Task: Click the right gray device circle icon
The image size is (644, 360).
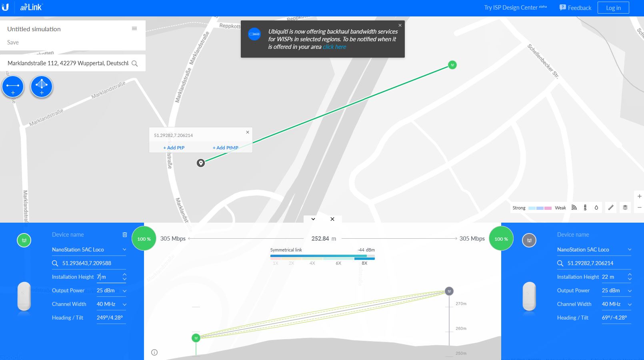Action: pyautogui.click(x=529, y=240)
